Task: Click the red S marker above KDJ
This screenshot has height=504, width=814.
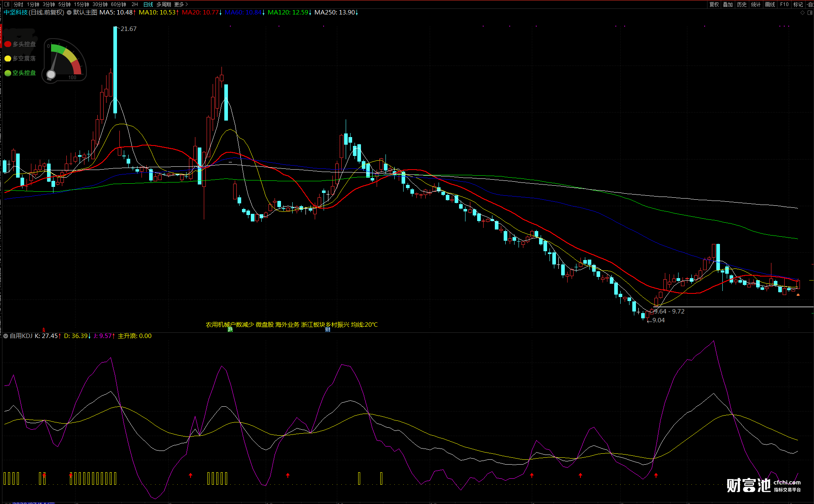Action: click(43, 330)
